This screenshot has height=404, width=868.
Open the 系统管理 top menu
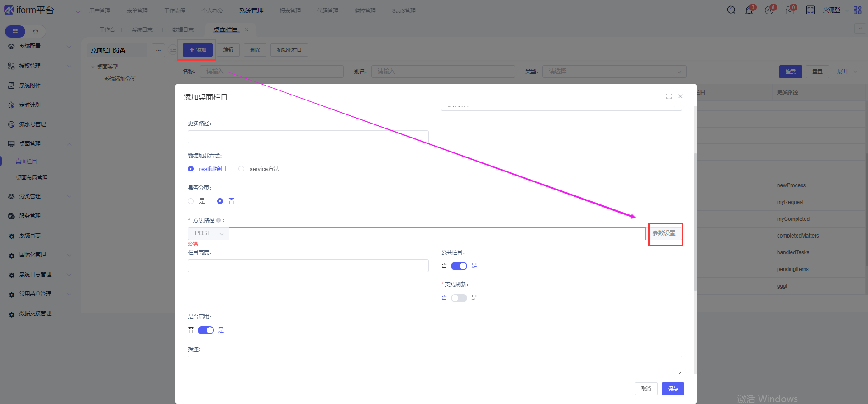coord(251,10)
